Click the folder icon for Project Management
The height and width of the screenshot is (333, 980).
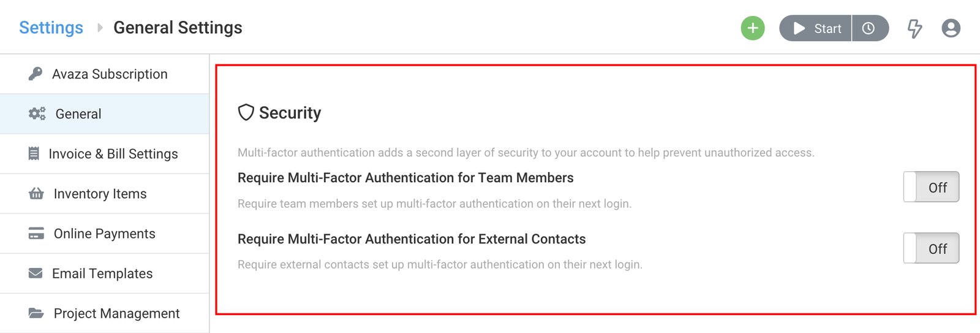(36, 313)
